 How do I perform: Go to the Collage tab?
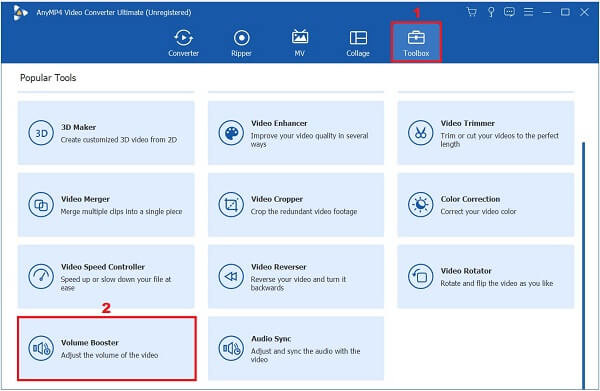pos(358,43)
